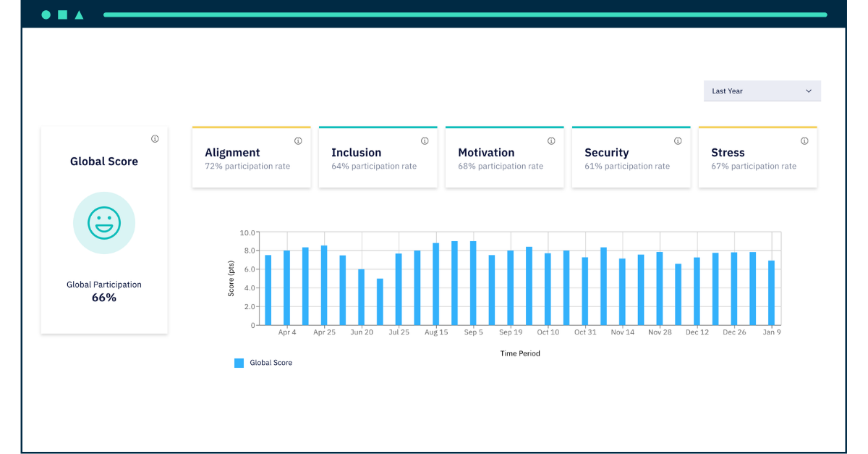Screen dimensions: 868x454
Task: Open the Security metric card
Action: click(631, 157)
